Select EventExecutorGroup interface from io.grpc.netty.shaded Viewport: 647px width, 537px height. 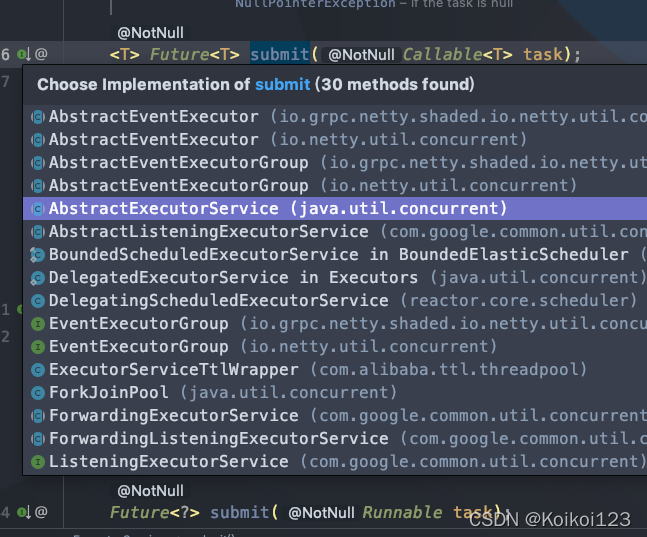coord(335,324)
